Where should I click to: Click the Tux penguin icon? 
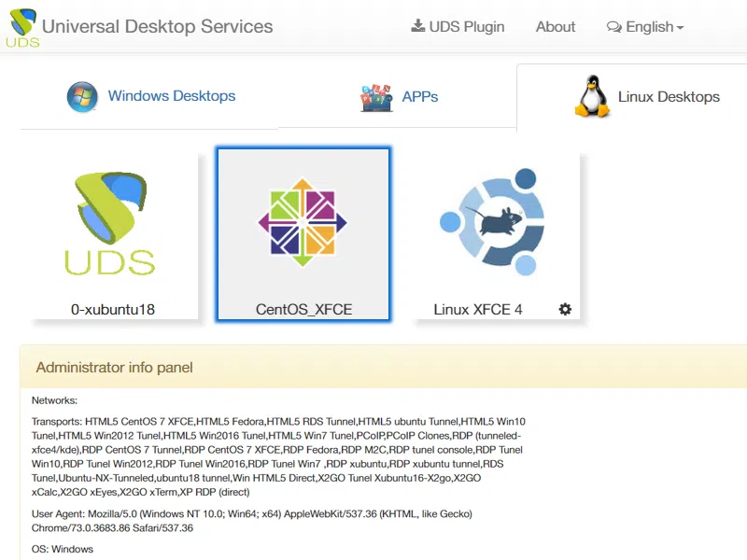click(x=592, y=96)
